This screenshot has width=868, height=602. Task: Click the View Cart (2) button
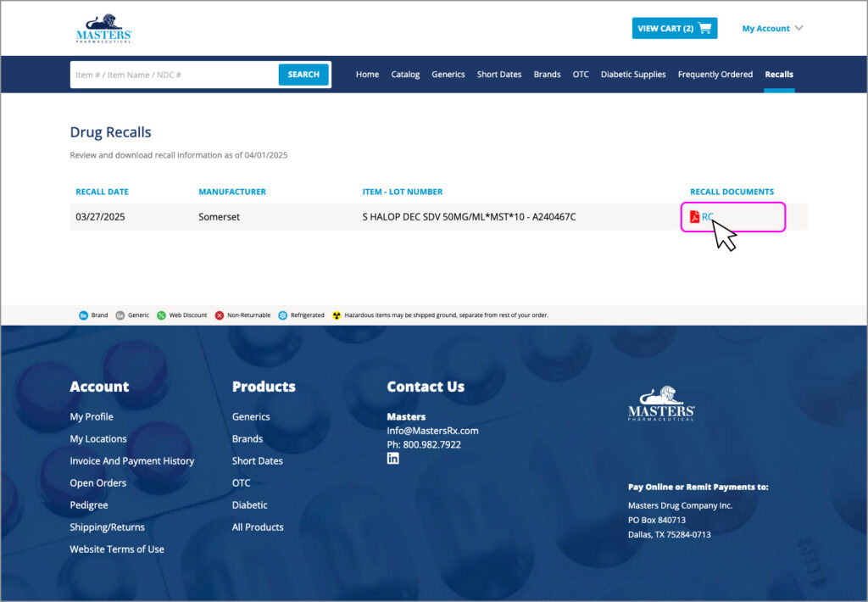[x=675, y=28]
